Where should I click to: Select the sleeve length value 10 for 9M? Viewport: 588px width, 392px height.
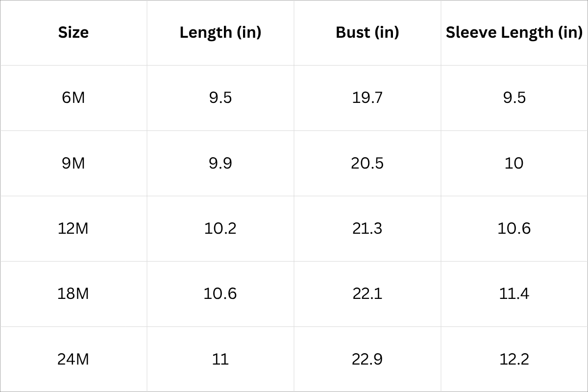click(514, 163)
